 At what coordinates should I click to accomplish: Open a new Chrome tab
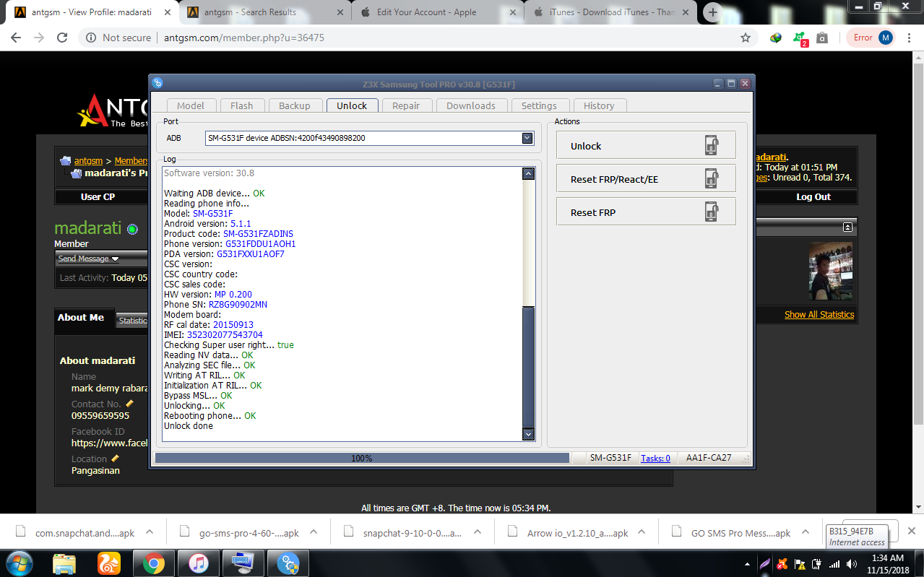(713, 12)
